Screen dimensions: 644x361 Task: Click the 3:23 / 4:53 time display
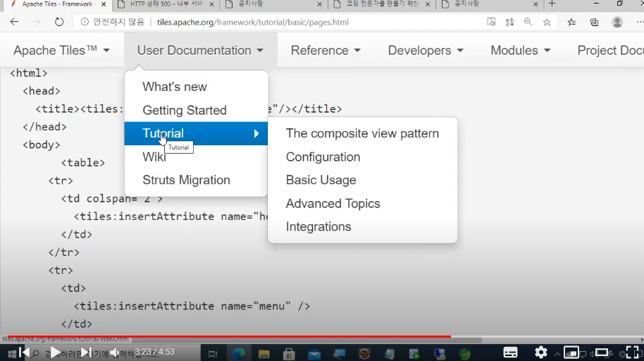click(155, 353)
